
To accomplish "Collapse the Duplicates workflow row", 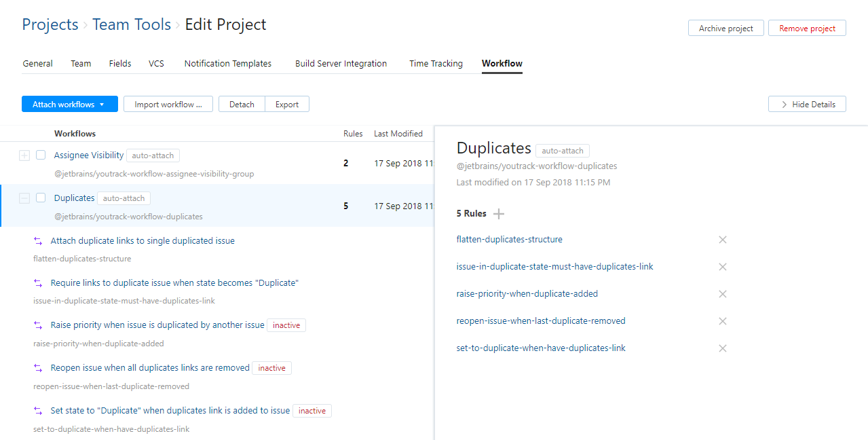I will click(24, 198).
